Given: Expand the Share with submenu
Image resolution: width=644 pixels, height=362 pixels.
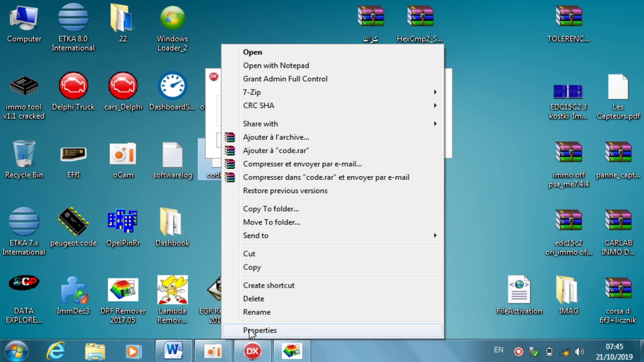Looking at the screenshot, I should tap(333, 124).
